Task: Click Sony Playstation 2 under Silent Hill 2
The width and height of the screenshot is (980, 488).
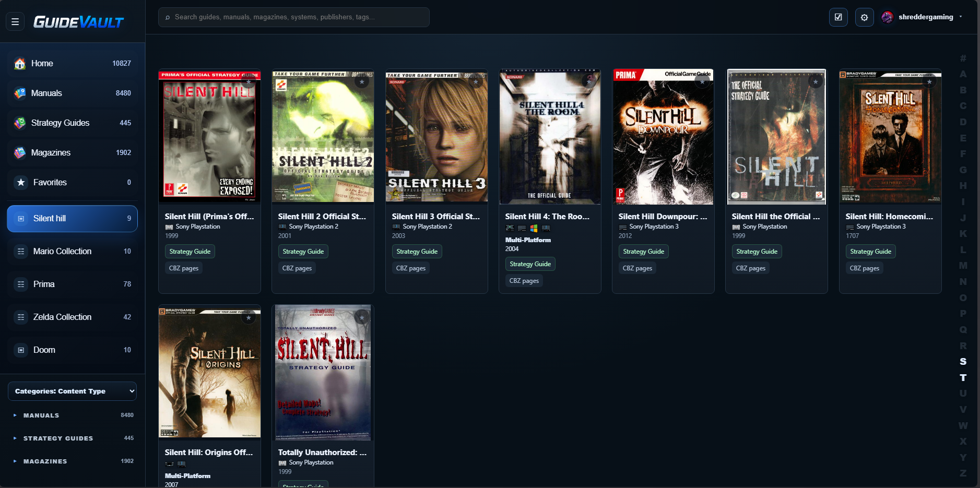Action: point(313,227)
